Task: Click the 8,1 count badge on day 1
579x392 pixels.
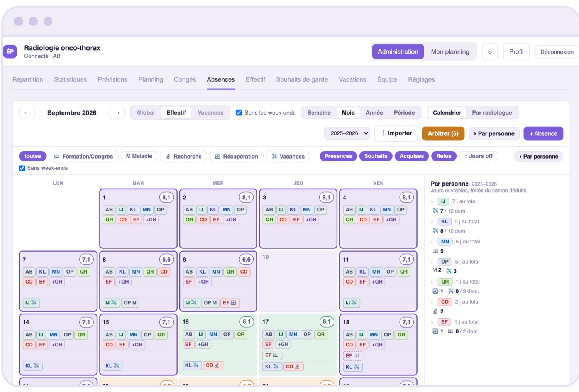Action: pyautogui.click(x=166, y=198)
